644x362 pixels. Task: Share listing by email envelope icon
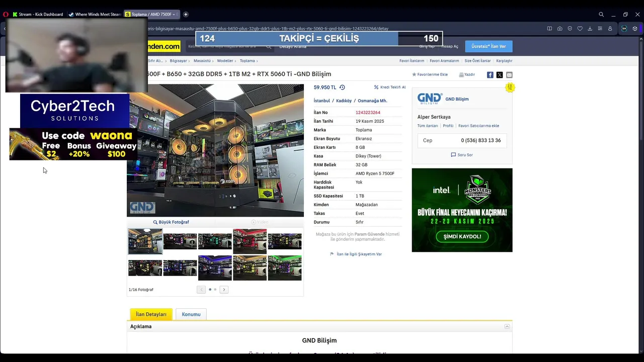509,75
